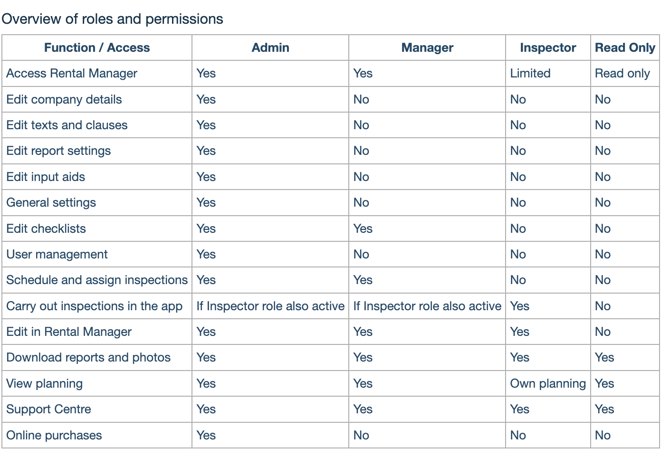Click the "Online purchases" row label
670x457 pixels.
(54, 435)
